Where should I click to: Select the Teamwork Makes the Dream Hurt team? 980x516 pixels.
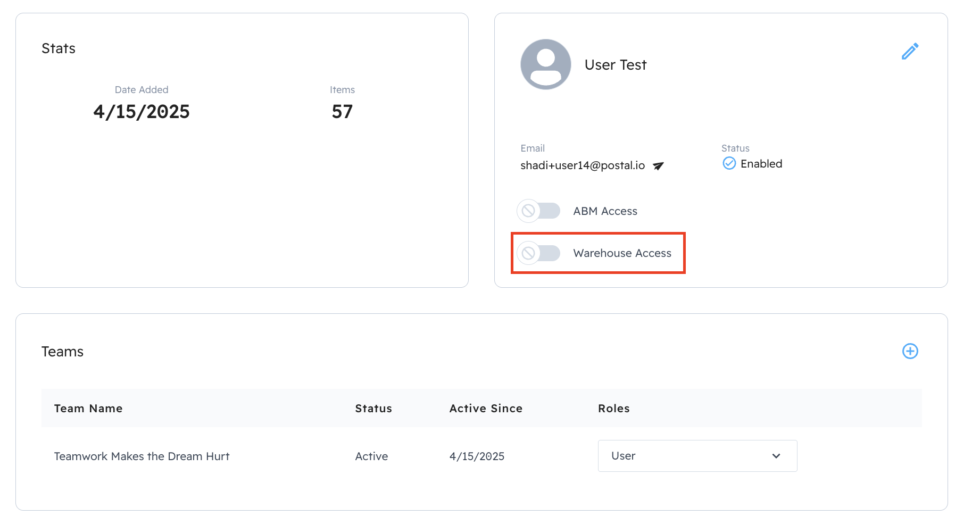pos(142,456)
